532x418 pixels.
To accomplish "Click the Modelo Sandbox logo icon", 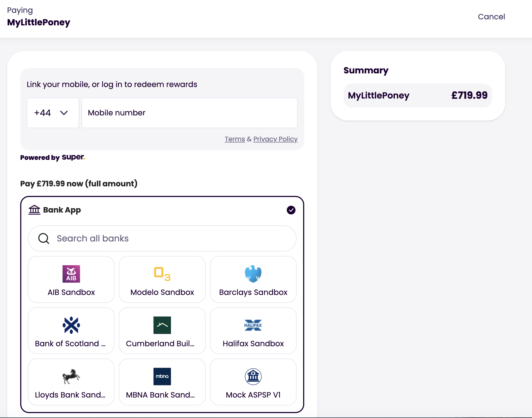I will tap(162, 274).
